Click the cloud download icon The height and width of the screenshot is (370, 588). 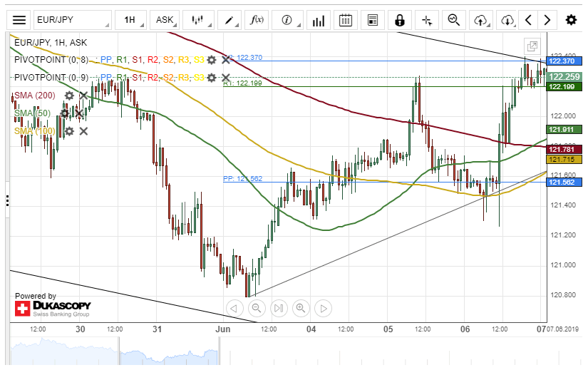507,20
